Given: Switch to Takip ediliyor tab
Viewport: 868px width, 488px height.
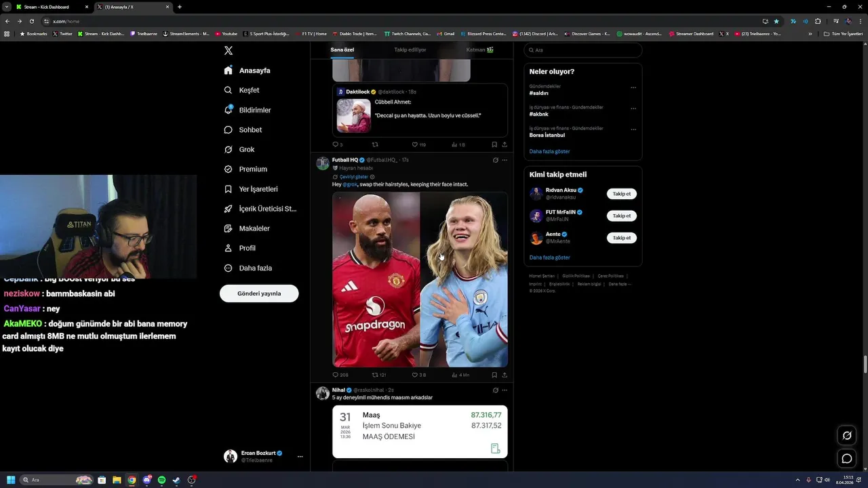Looking at the screenshot, I should coord(410,49).
